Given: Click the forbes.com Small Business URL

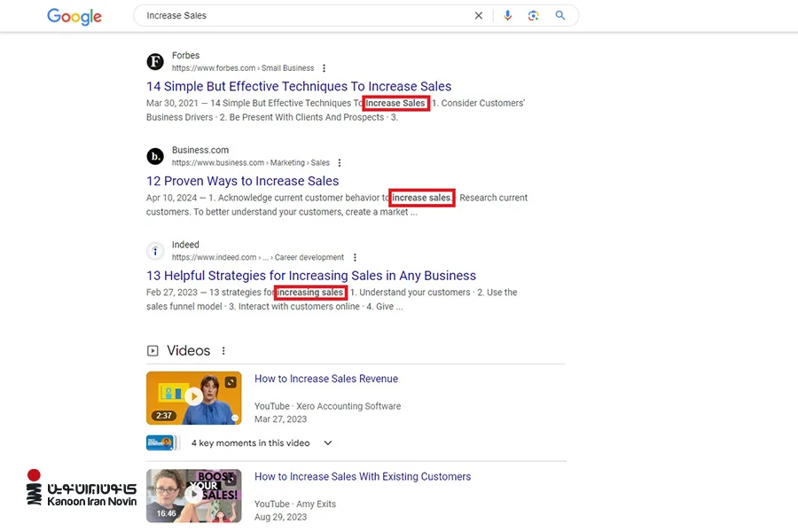Looking at the screenshot, I should tap(243, 68).
